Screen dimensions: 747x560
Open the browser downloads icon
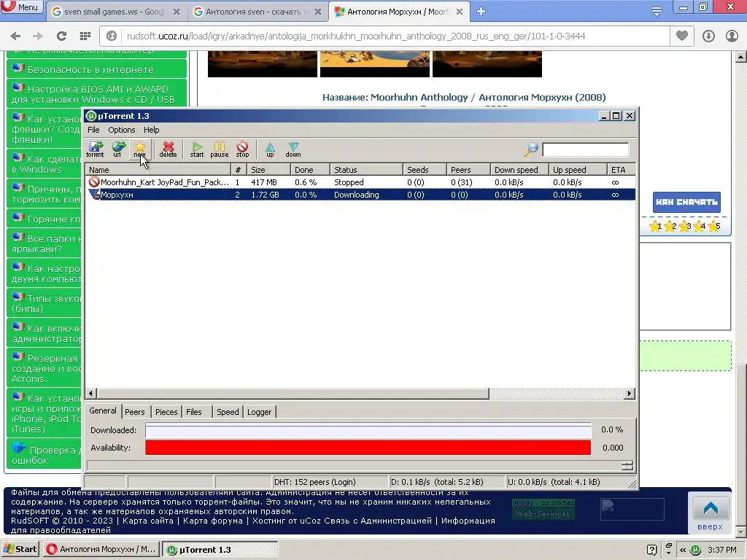click(708, 36)
